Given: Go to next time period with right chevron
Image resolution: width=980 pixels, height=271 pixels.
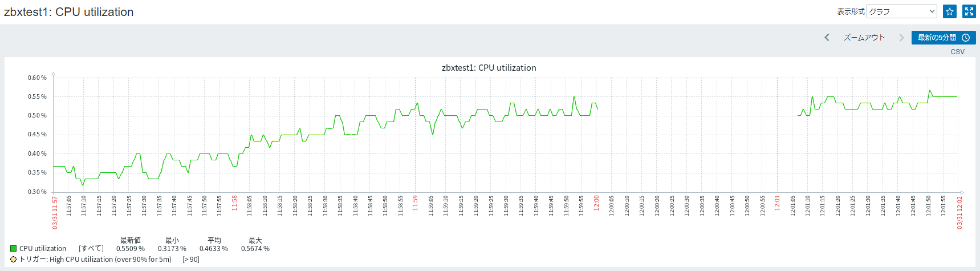Looking at the screenshot, I should click(901, 38).
